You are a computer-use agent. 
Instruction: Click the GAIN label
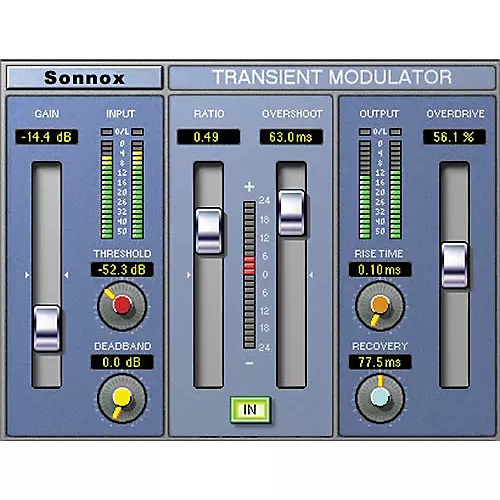(47, 114)
